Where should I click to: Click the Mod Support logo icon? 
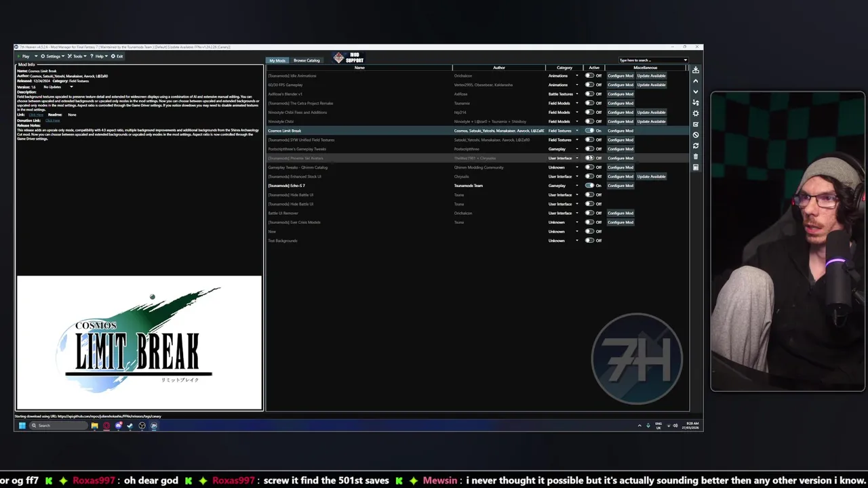pos(348,58)
